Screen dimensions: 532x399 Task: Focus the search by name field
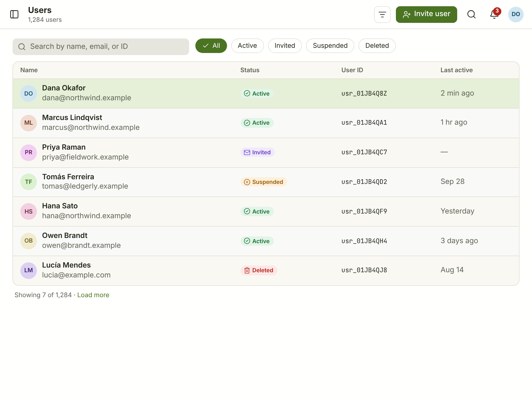101,47
